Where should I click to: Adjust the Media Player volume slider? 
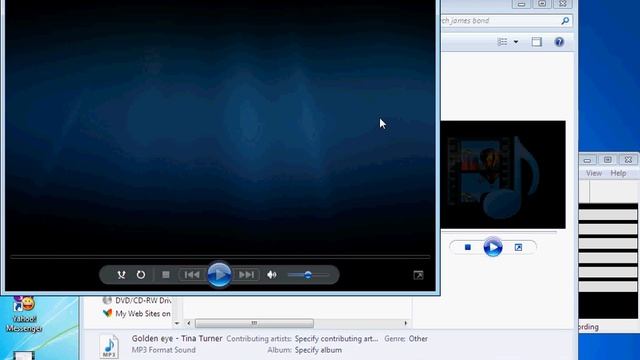(x=308, y=275)
